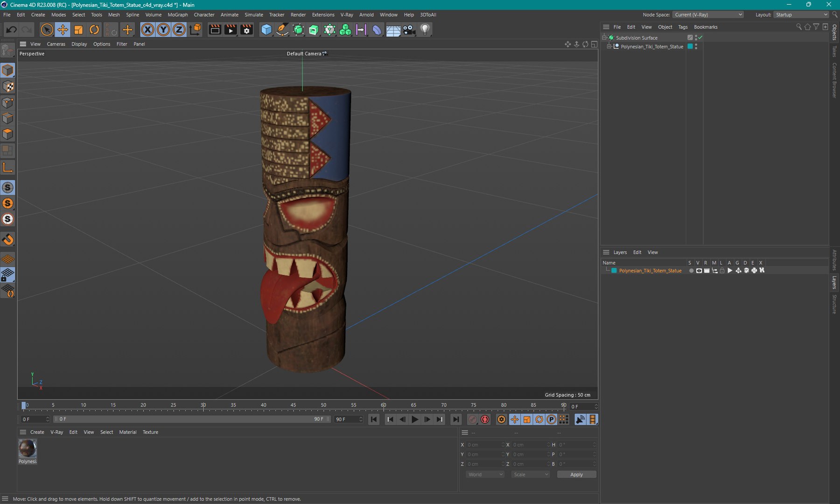Open the Content Browser side tab
The width and height of the screenshot is (840, 504).
tap(834, 80)
